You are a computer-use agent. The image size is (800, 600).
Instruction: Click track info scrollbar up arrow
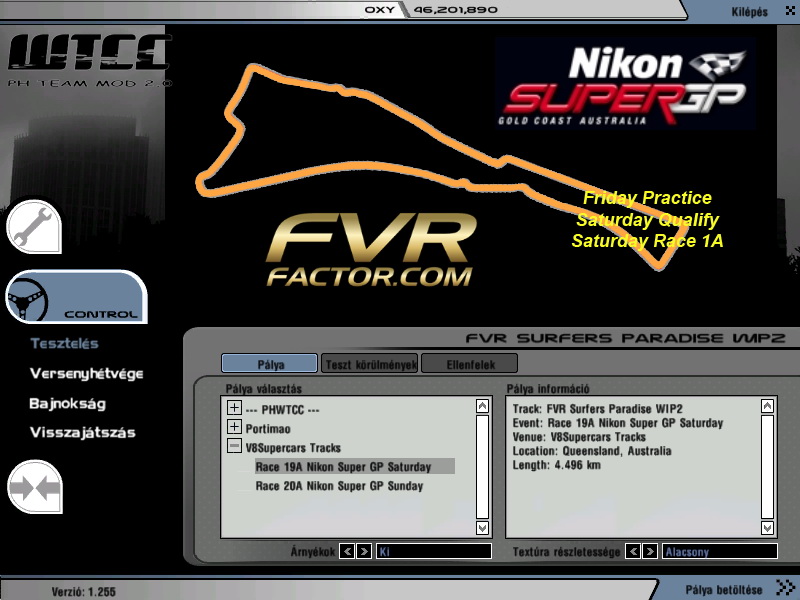767,406
